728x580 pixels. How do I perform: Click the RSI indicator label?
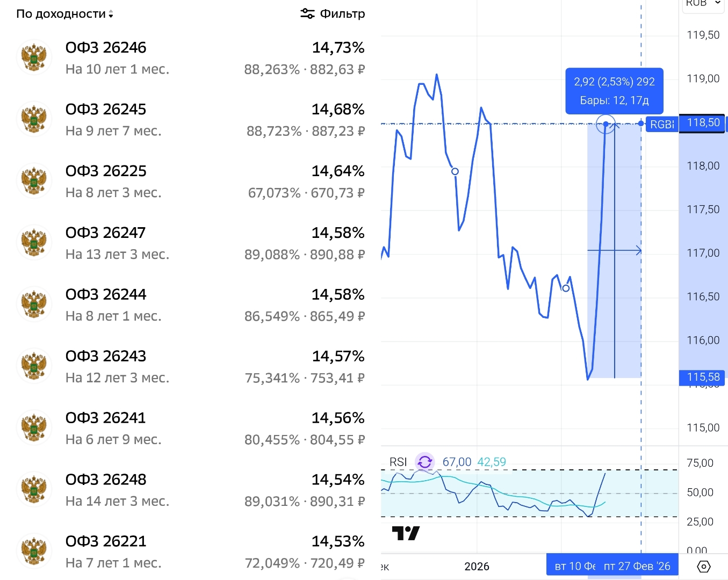pos(398,462)
